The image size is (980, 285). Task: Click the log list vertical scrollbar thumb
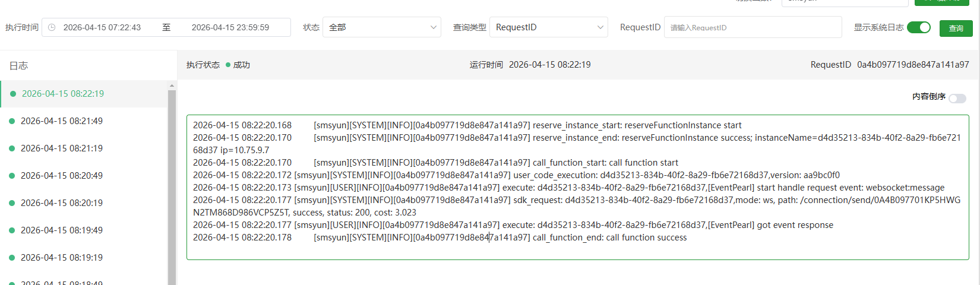click(172, 184)
